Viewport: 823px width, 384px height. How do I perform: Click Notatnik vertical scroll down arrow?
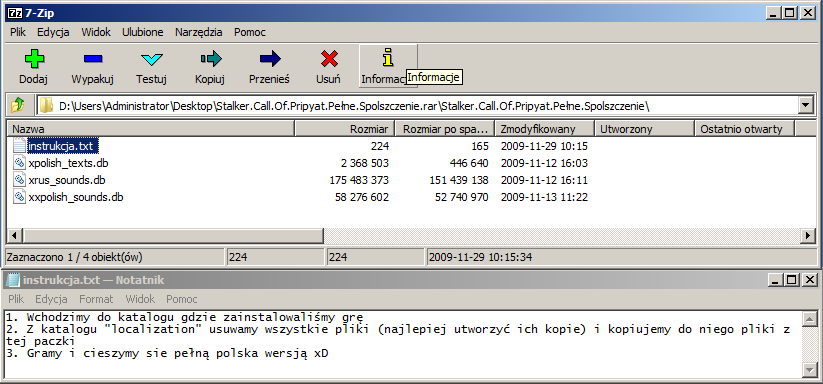tap(810, 370)
